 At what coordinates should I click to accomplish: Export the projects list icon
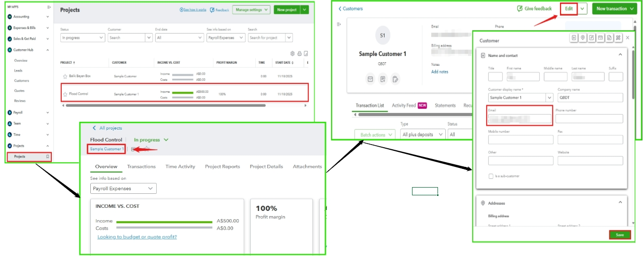pyautogui.click(x=306, y=53)
